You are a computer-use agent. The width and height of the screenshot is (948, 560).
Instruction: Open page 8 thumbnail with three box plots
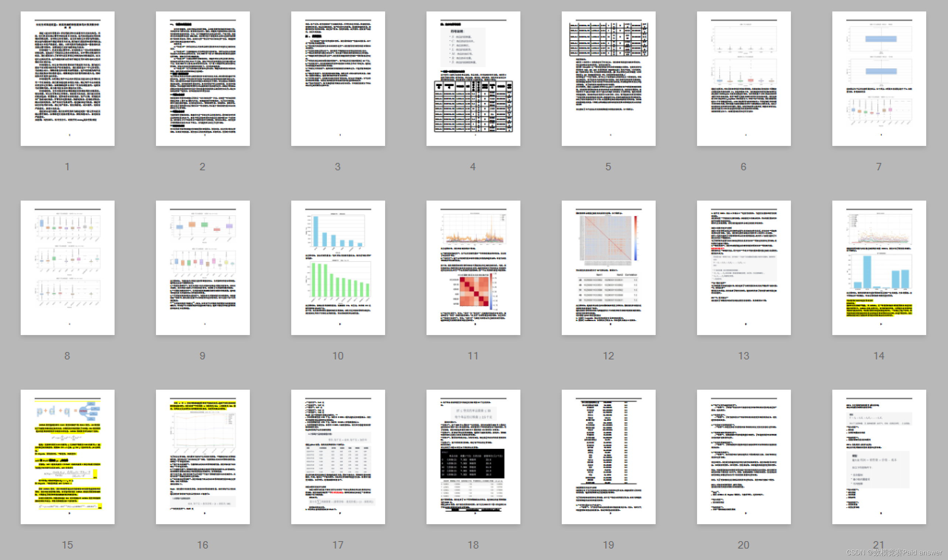click(x=68, y=267)
